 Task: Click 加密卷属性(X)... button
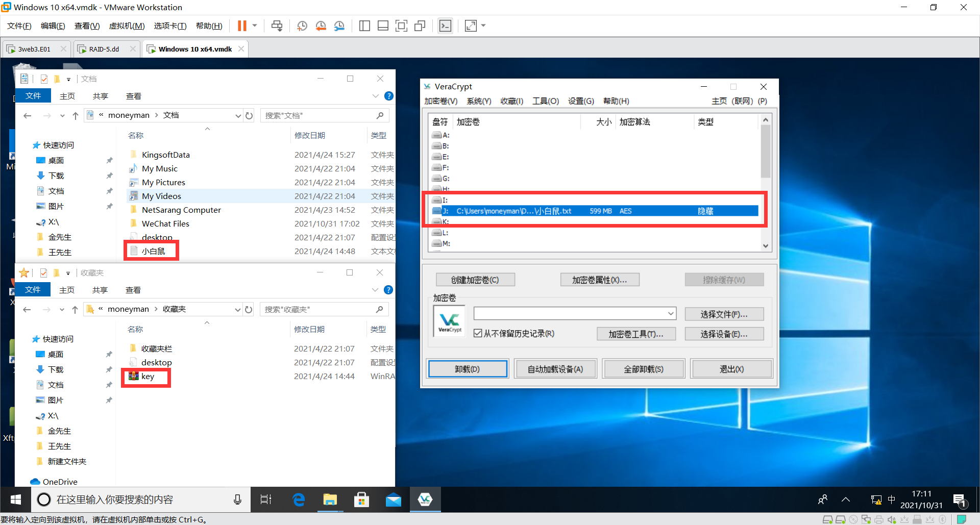coord(600,280)
